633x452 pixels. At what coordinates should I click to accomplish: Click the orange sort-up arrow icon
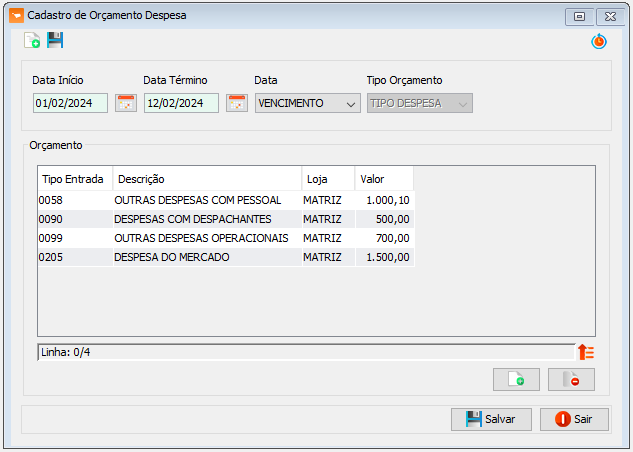click(x=586, y=352)
